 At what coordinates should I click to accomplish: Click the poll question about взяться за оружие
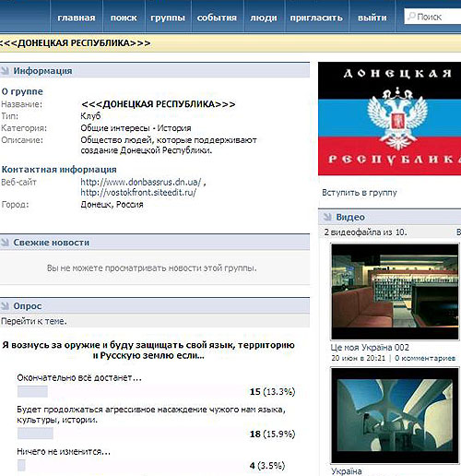tap(148, 351)
